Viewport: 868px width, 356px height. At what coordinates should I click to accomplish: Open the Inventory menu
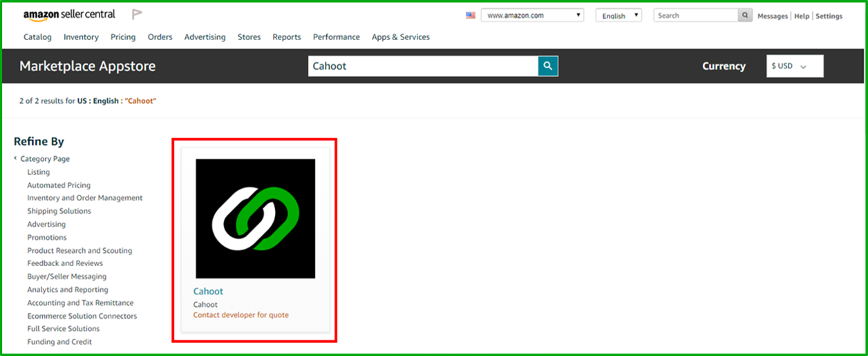pos(81,37)
